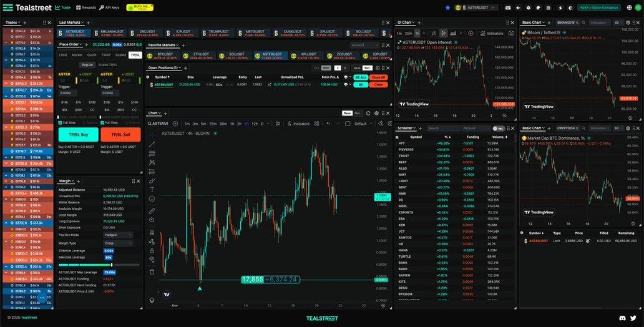Toggle the right Full Stop checkbox

(102, 122)
